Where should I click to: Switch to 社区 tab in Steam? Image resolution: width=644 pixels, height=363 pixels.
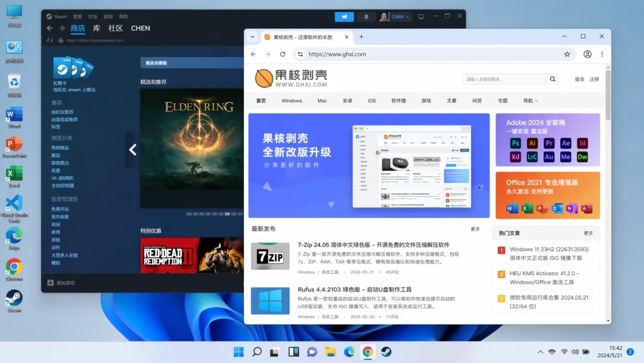(x=116, y=28)
